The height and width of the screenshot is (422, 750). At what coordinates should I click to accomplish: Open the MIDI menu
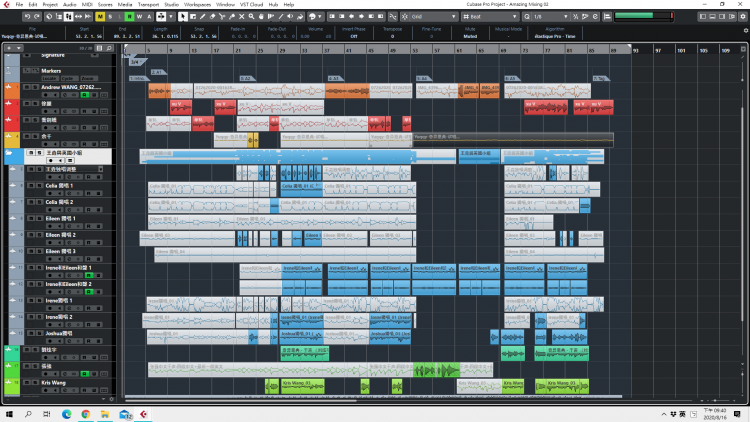click(x=87, y=4)
